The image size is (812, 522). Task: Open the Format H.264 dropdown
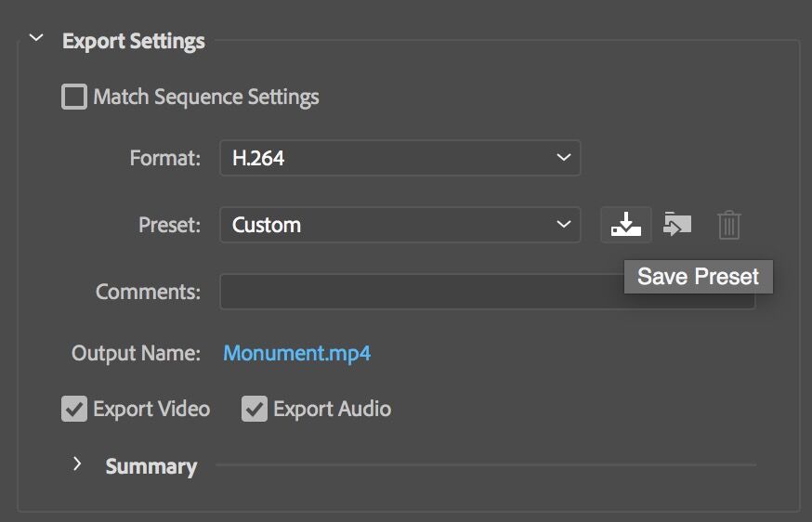click(x=400, y=157)
